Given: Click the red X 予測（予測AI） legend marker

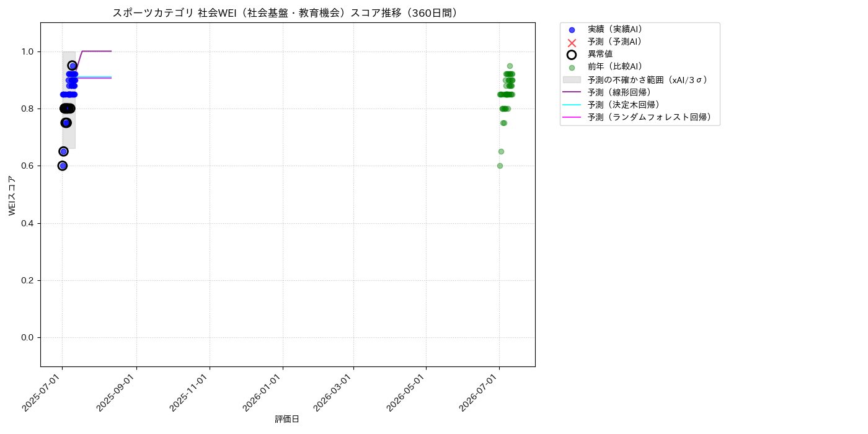Looking at the screenshot, I should pos(572,42).
